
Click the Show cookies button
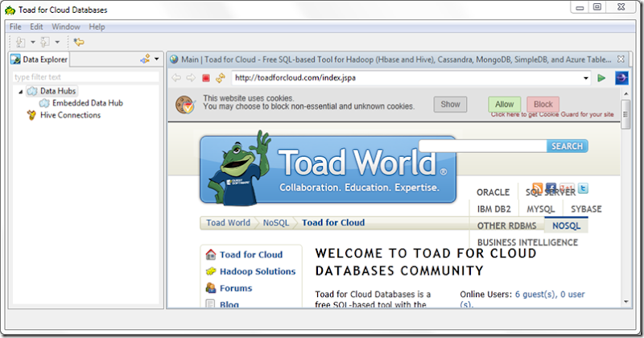[x=450, y=105]
